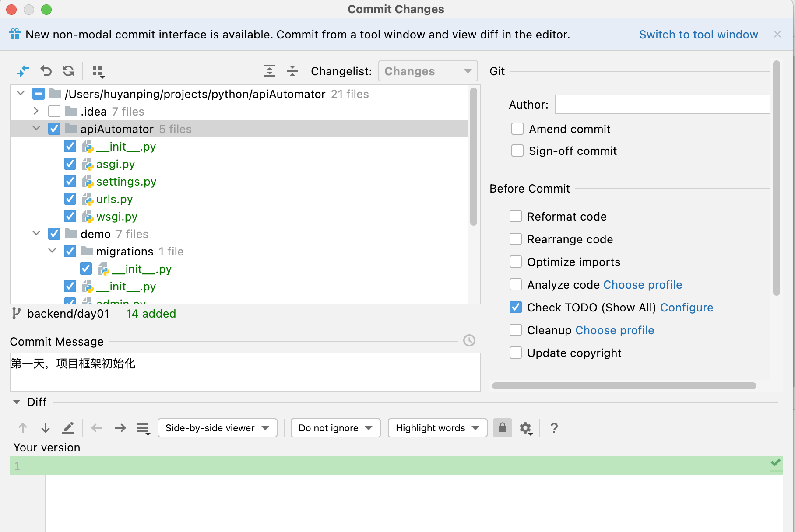Image resolution: width=795 pixels, height=532 pixels.
Task: Collapse the migrations folder node
Action: (x=52, y=251)
